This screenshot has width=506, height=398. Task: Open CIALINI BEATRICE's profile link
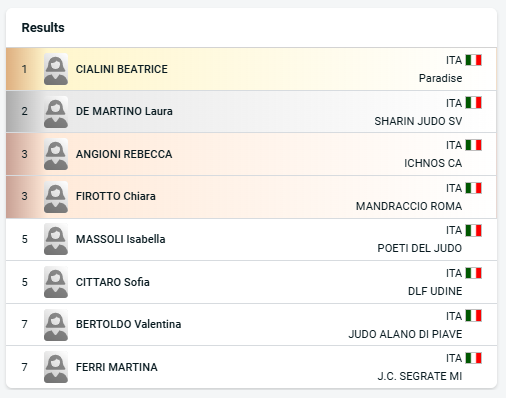[x=122, y=69]
